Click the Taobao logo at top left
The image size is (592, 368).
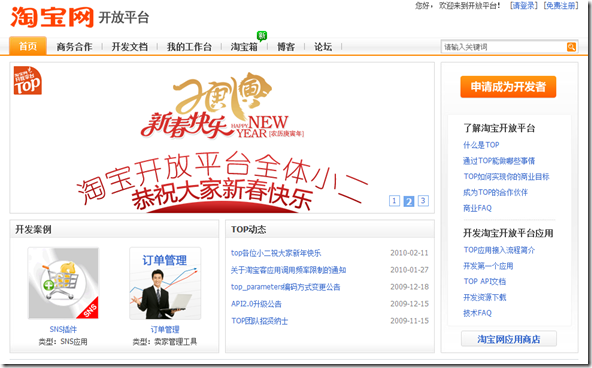pos(52,17)
